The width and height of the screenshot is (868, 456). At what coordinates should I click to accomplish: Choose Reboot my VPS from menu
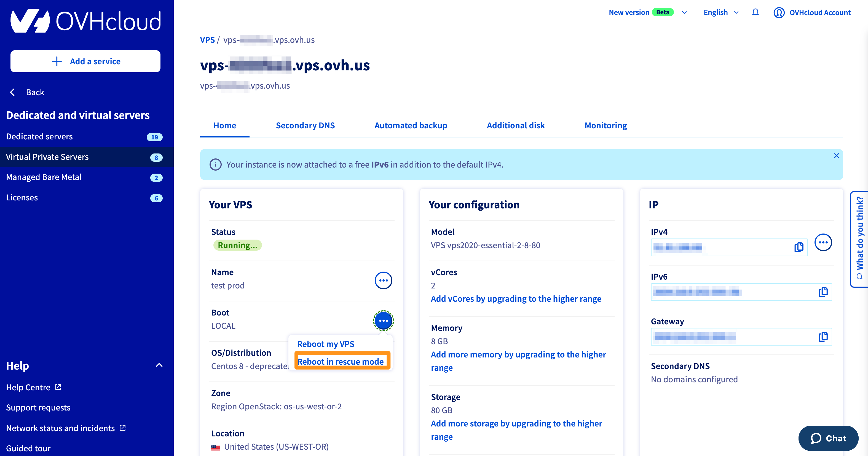tap(325, 344)
